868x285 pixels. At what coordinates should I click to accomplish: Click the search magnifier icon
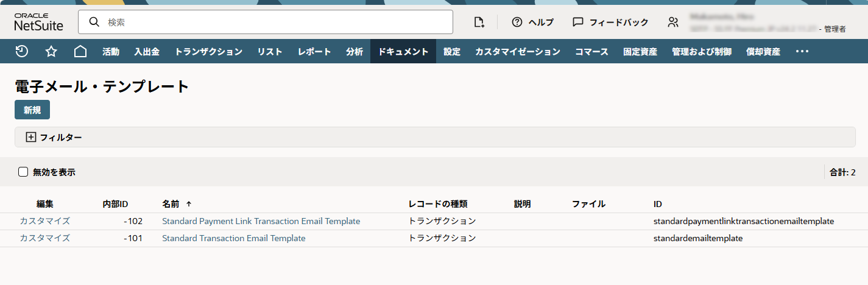tap(94, 22)
